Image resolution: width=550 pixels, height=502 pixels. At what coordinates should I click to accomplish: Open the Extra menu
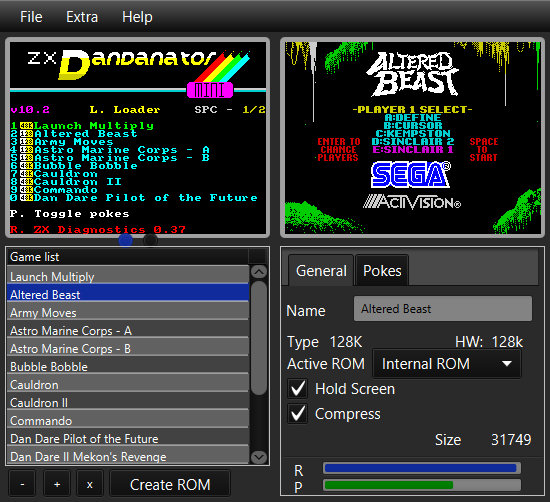click(x=82, y=17)
